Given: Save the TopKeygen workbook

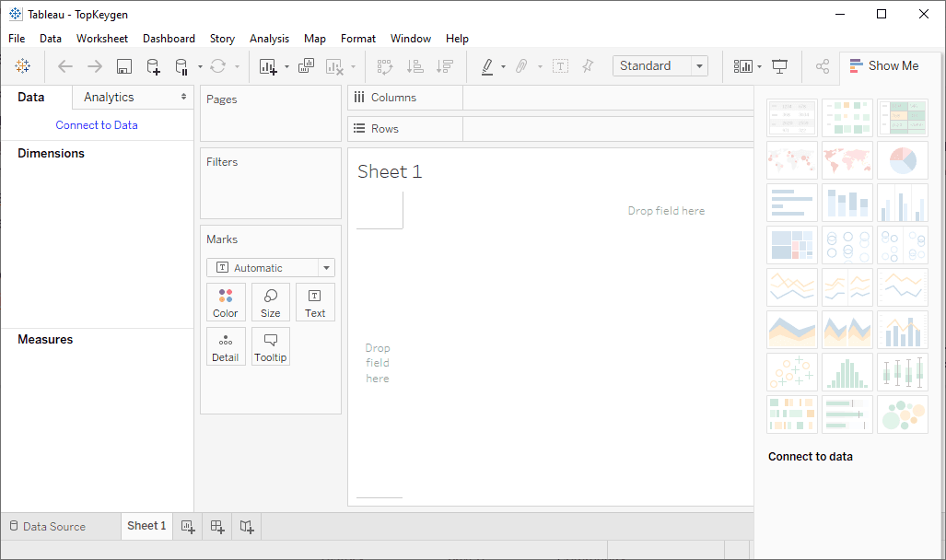Looking at the screenshot, I should click(123, 65).
